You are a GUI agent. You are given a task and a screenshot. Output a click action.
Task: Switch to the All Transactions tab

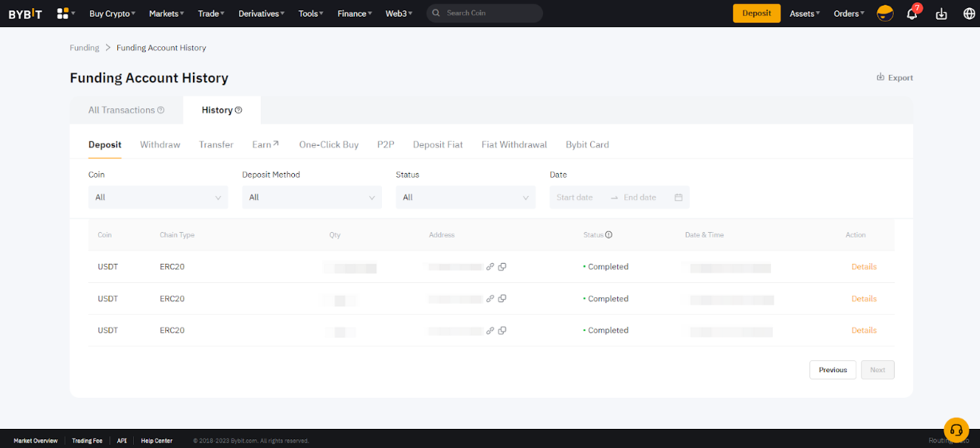126,110
